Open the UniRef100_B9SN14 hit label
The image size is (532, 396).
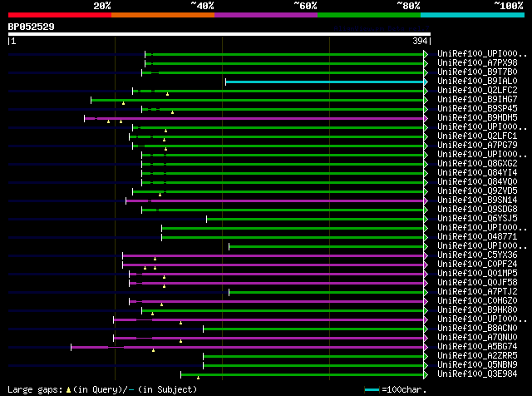(x=477, y=200)
